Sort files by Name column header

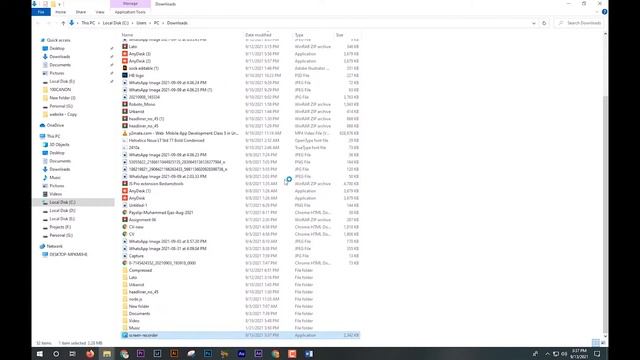point(127,35)
